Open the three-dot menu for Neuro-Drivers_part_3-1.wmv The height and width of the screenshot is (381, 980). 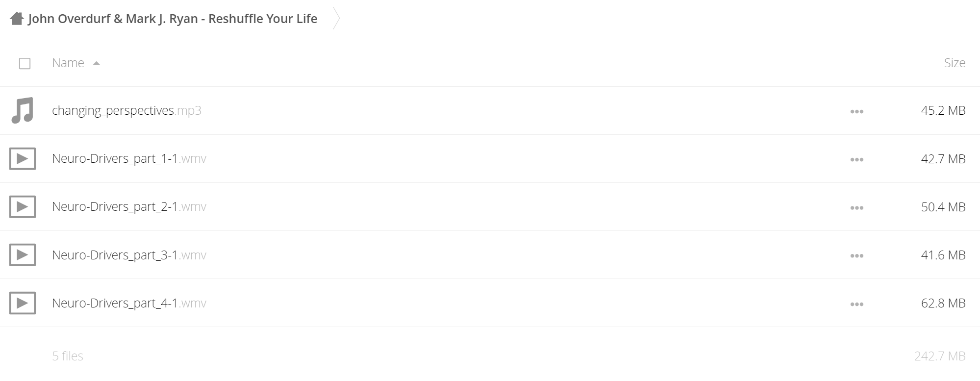pos(857,256)
